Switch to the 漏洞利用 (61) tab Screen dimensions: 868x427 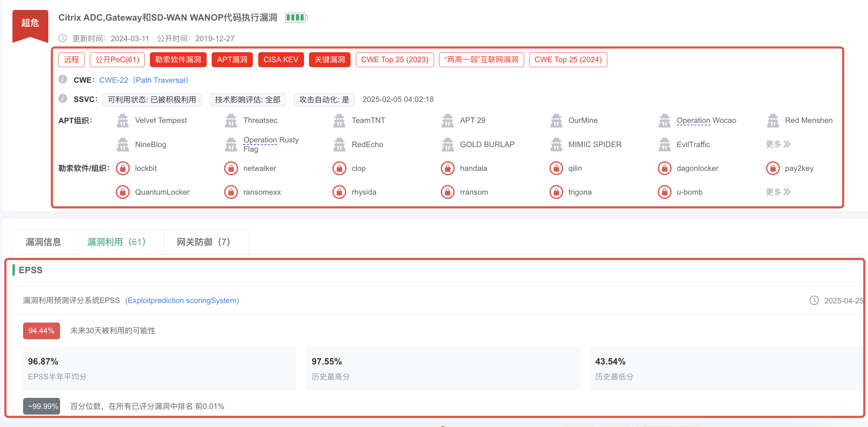pos(119,242)
